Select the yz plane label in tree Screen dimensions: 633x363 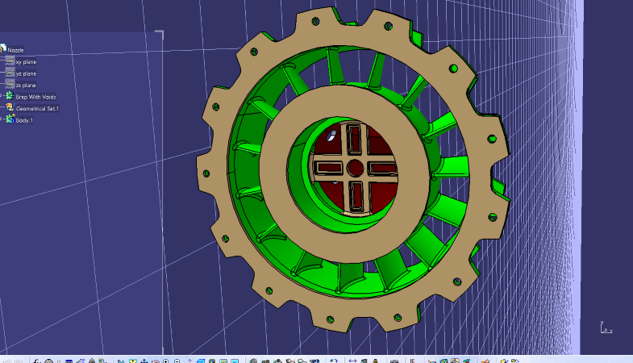[26, 73]
